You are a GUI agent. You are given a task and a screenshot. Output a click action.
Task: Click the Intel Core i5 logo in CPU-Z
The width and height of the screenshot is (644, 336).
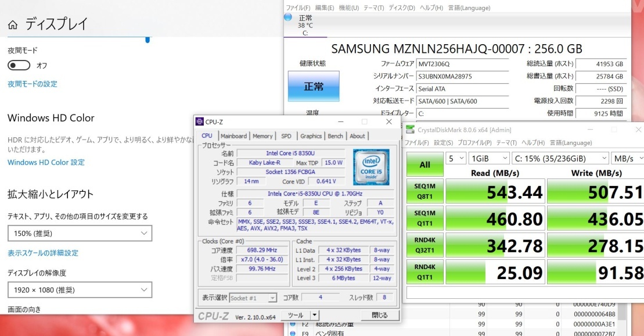tap(371, 167)
